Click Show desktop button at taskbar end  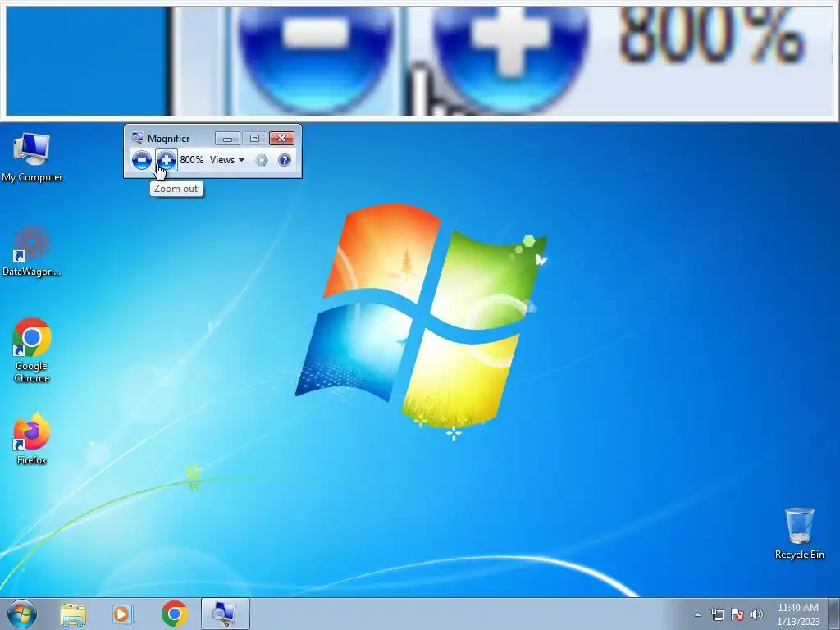pyautogui.click(x=834, y=614)
